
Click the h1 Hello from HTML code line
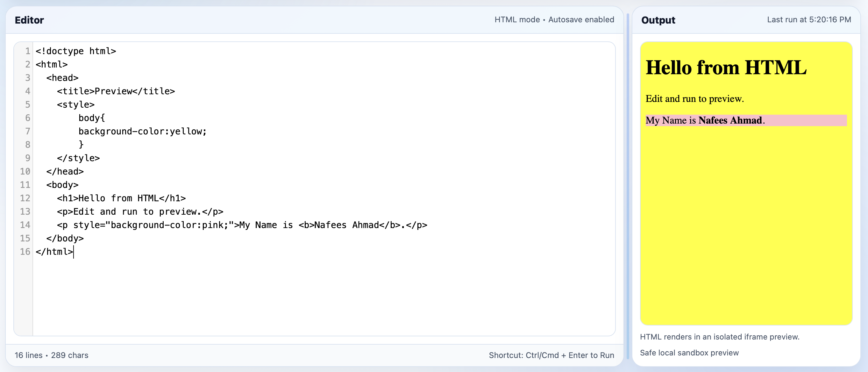pyautogui.click(x=121, y=198)
